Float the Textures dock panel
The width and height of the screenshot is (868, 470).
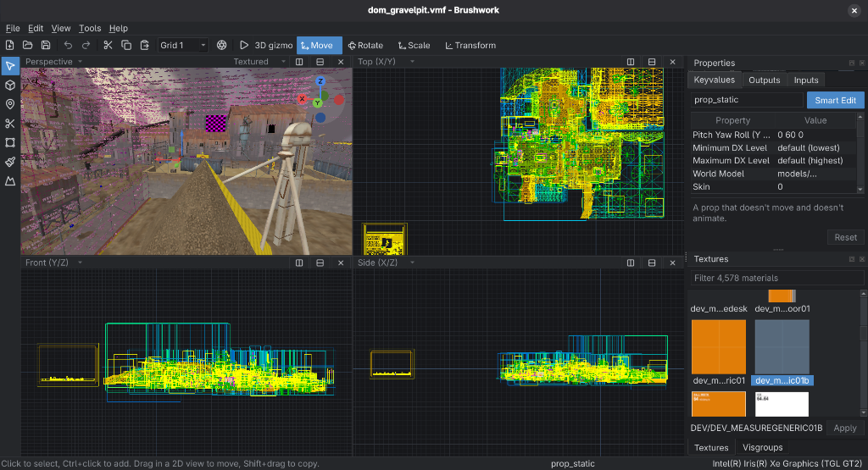852,259
